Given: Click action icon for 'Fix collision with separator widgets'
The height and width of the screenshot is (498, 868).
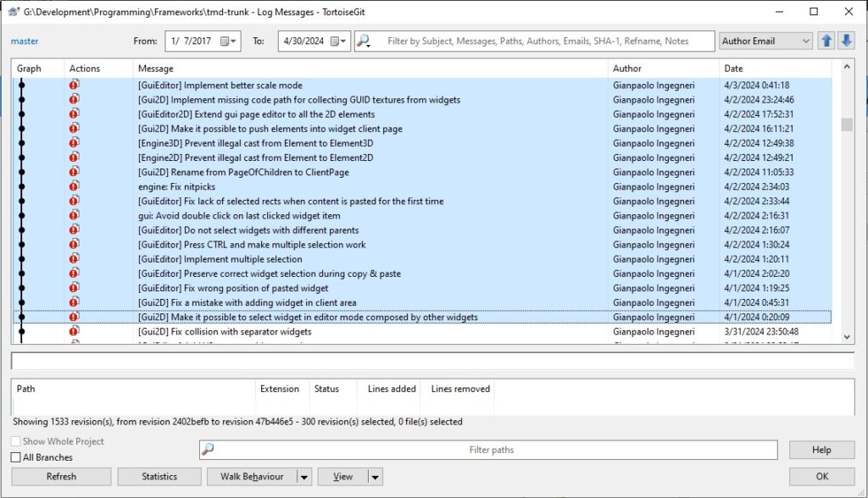Looking at the screenshot, I should pyautogui.click(x=75, y=331).
